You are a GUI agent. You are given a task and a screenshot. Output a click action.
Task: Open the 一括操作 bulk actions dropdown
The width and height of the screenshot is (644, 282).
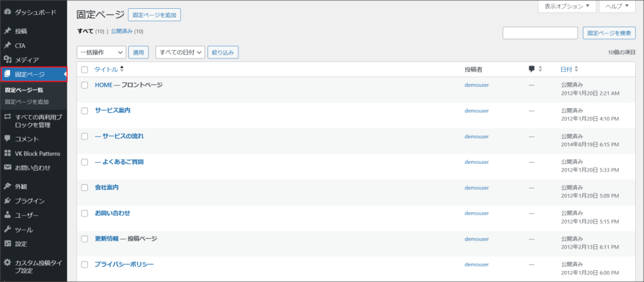101,53
